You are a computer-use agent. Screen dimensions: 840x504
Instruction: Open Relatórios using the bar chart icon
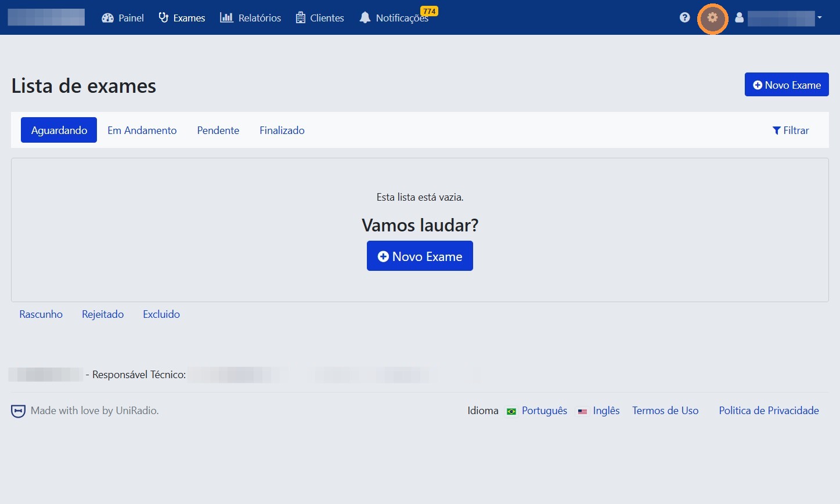pos(226,17)
